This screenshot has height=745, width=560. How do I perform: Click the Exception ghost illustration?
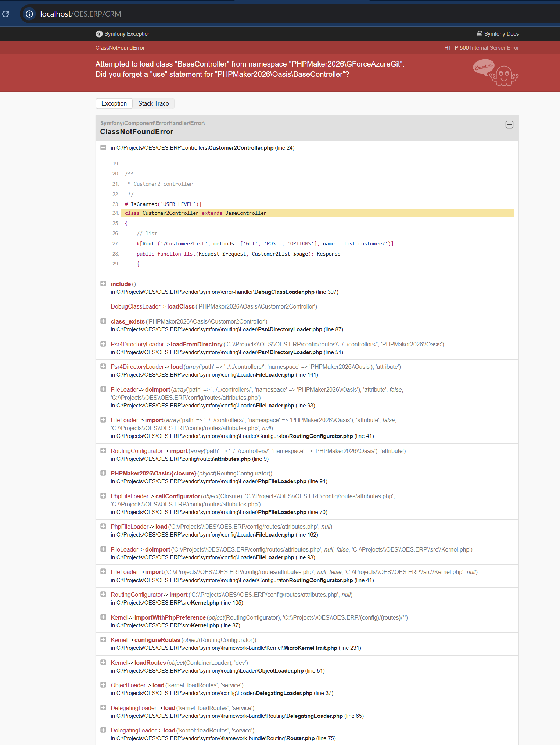point(496,73)
